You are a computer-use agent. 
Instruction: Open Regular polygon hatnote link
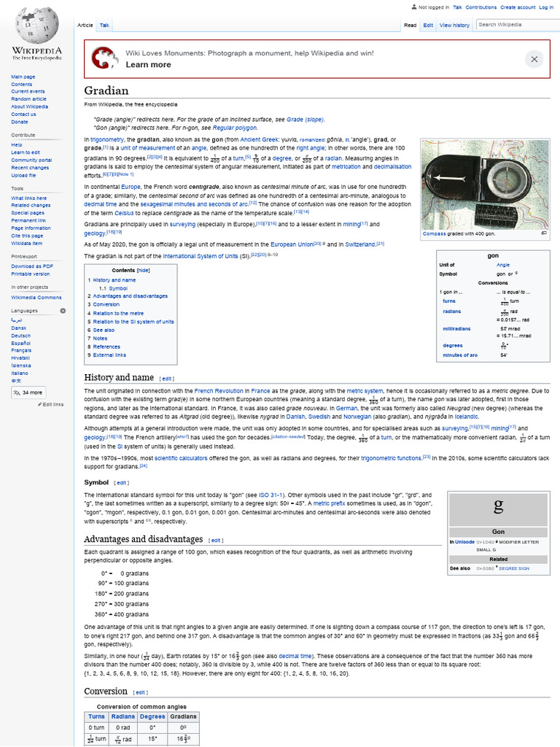234,128
